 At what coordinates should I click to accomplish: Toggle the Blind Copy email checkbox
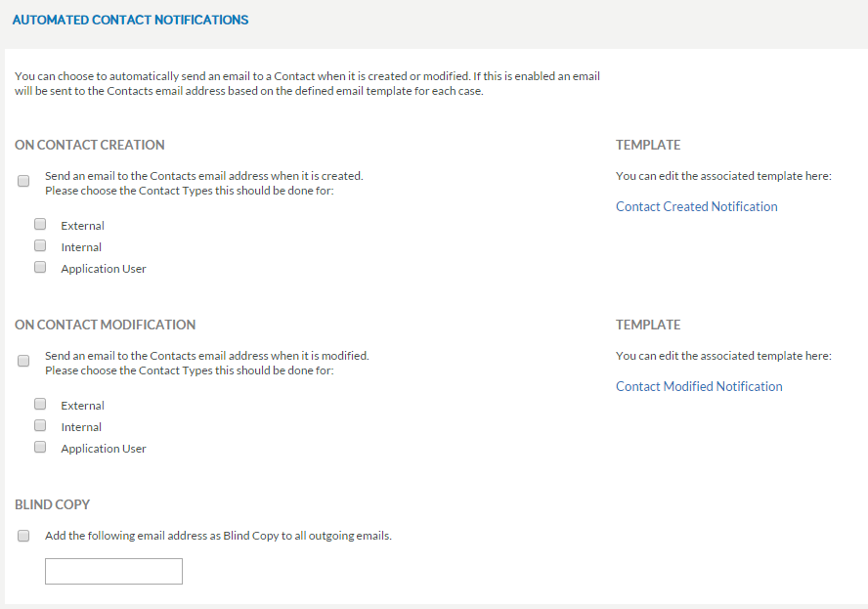pyautogui.click(x=23, y=536)
